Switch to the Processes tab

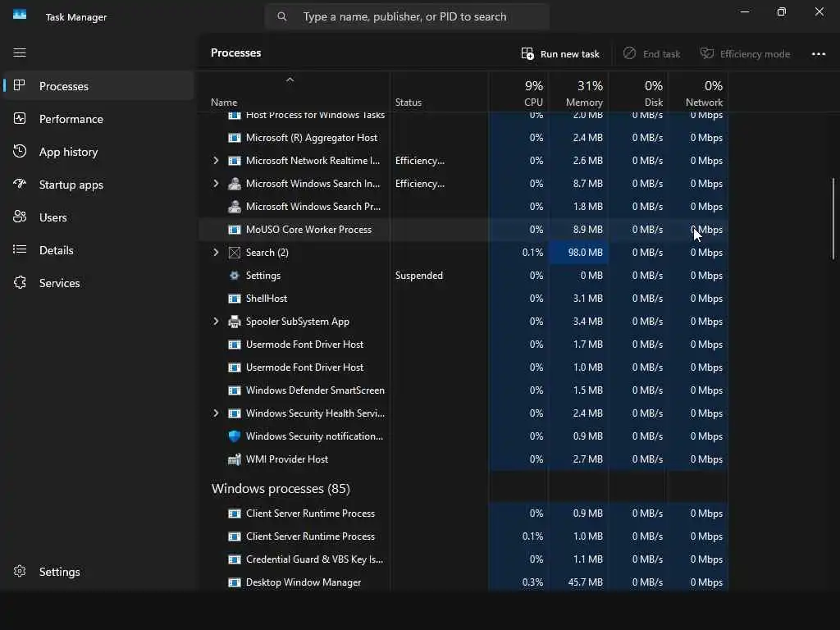click(98, 85)
